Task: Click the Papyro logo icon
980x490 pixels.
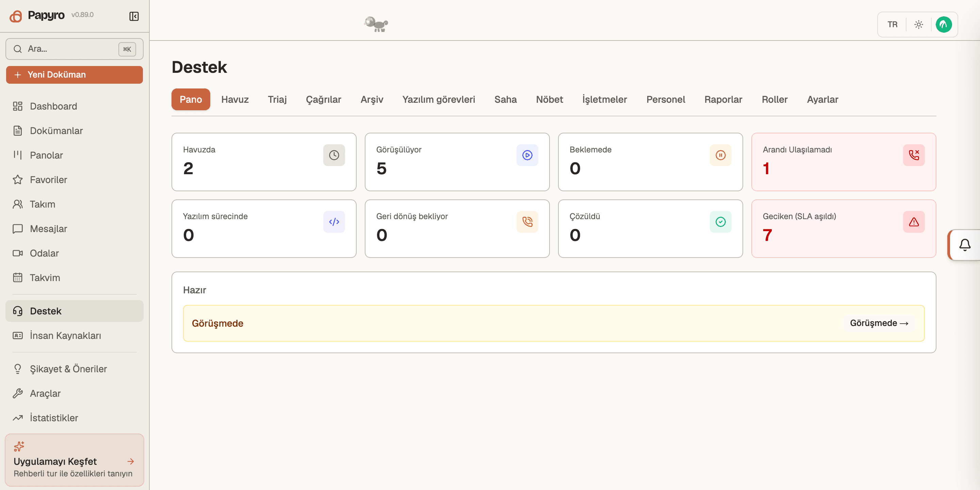Action: [x=16, y=16]
